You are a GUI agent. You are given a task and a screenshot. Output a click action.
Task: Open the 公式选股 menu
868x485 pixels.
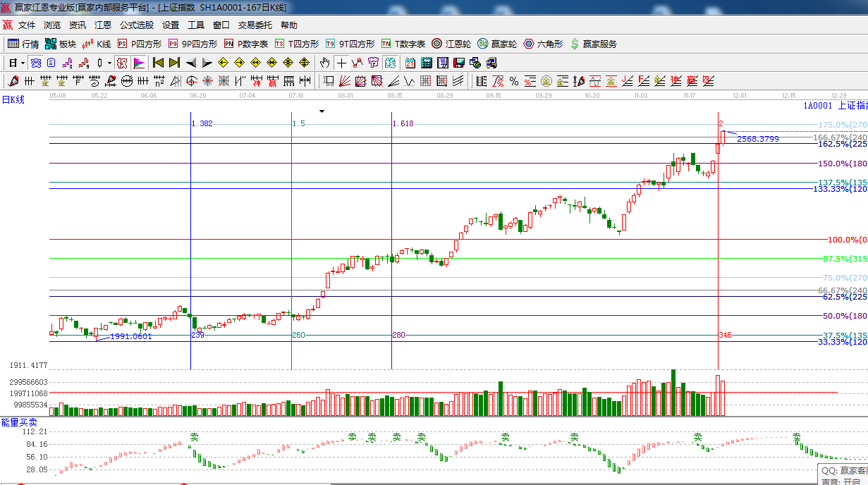(136, 25)
